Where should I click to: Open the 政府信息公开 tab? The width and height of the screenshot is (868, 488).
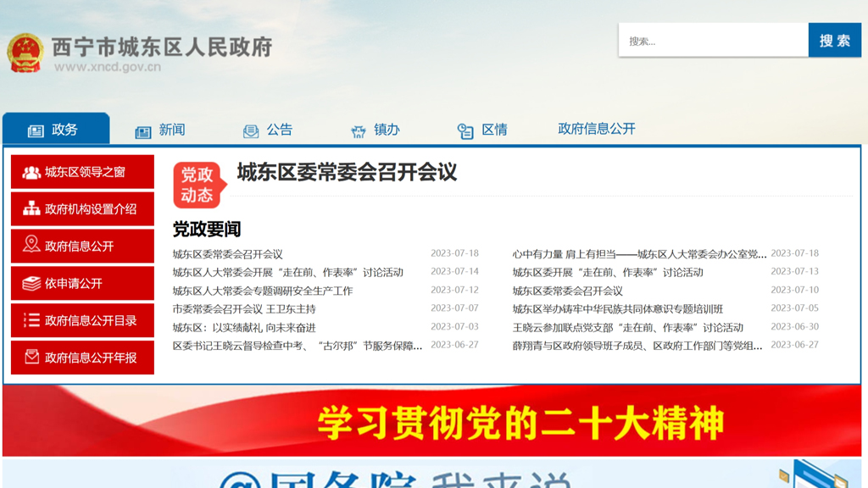(x=596, y=129)
